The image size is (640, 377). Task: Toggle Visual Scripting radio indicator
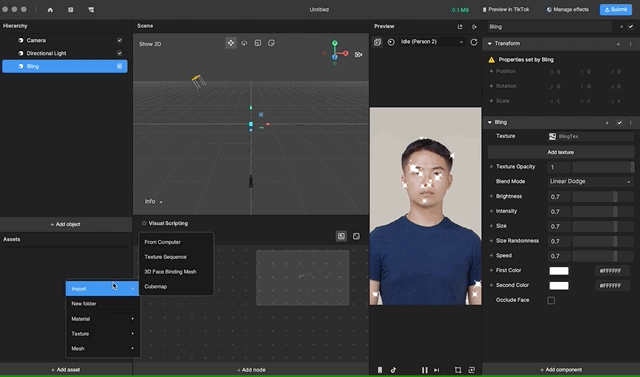click(144, 223)
